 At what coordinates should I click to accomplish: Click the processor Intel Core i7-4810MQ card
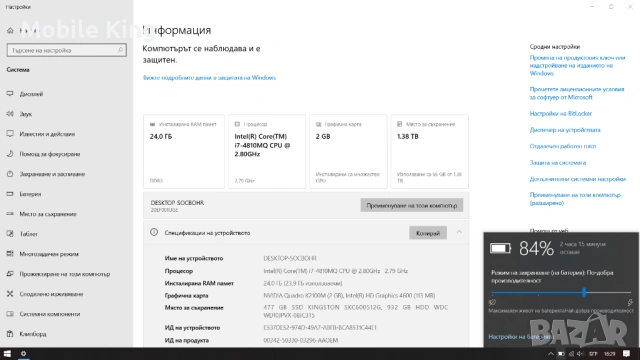pos(267,151)
